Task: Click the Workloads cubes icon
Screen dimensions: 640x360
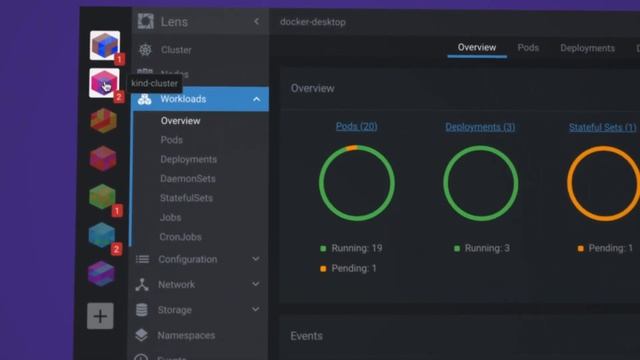Action: tap(144, 99)
